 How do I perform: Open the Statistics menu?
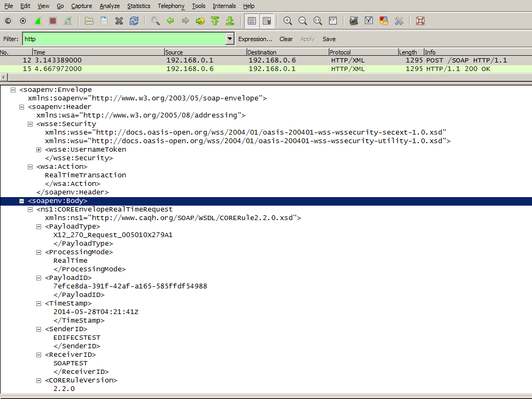coord(138,6)
